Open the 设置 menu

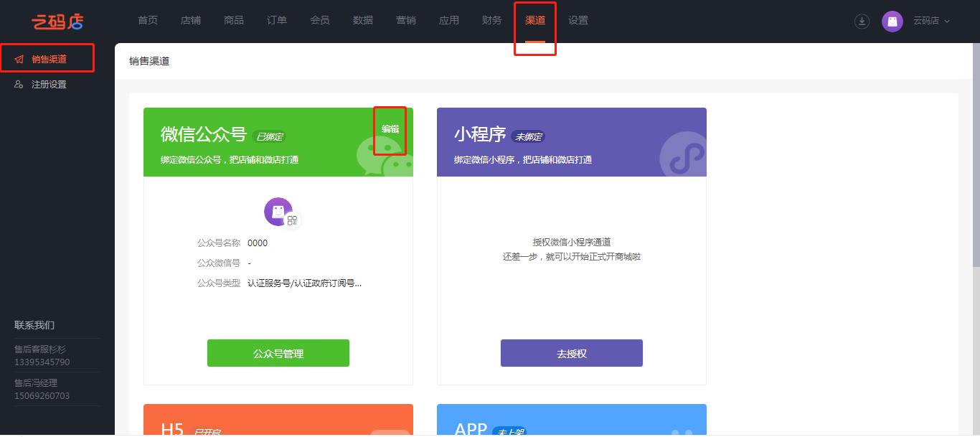click(578, 20)
